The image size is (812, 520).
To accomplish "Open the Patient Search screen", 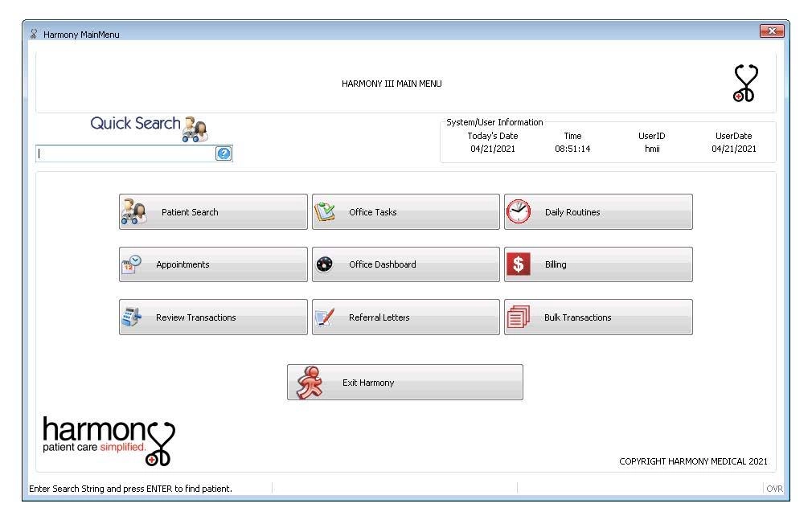I will [213, 211].
